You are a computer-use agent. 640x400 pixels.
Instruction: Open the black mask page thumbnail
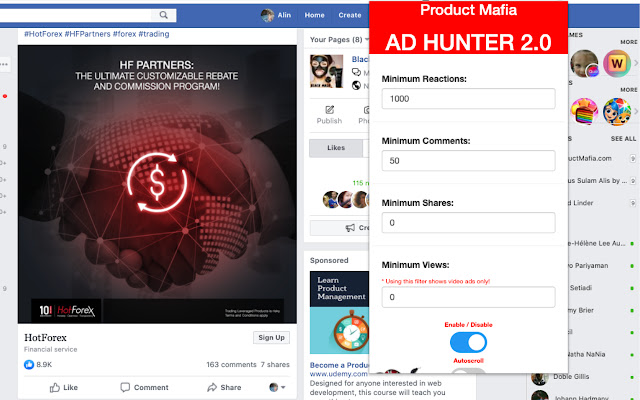[x=327, y=71]
